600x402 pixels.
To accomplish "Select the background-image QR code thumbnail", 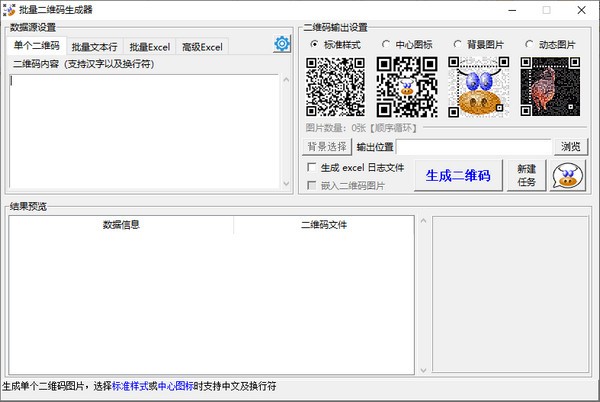I will tap(478, 87).
